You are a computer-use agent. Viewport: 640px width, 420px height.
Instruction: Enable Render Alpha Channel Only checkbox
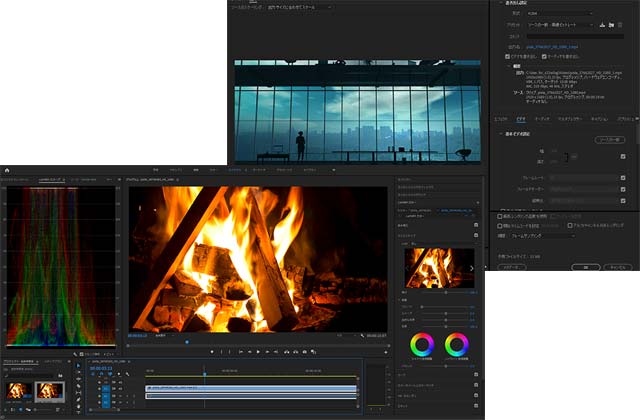(570, 225)
